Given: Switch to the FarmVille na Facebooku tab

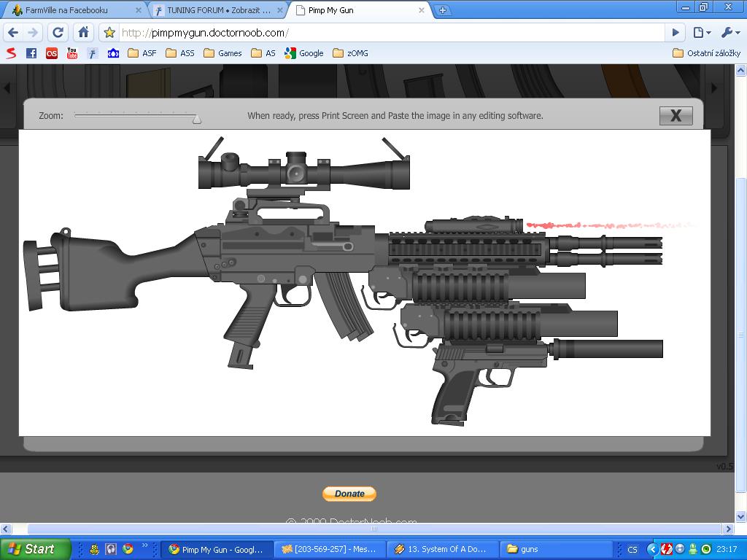Looking at the screenshot, I should 69,10.
